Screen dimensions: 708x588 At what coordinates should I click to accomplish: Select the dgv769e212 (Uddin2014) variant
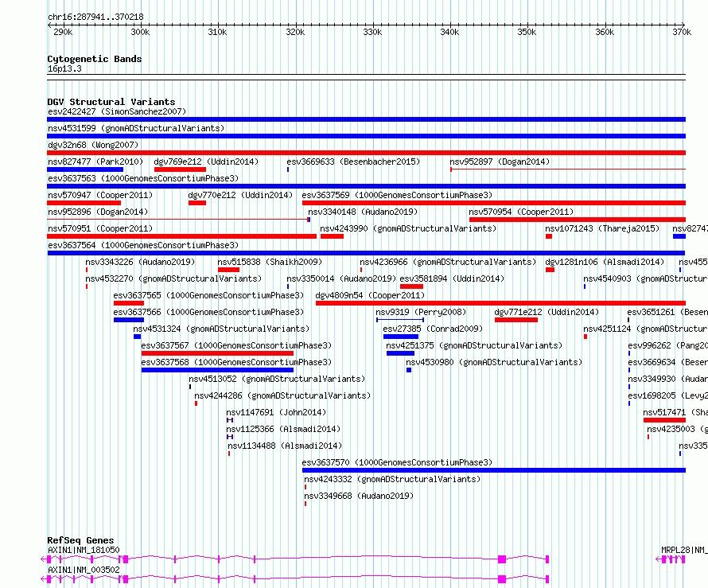click(x=206, y=162)
